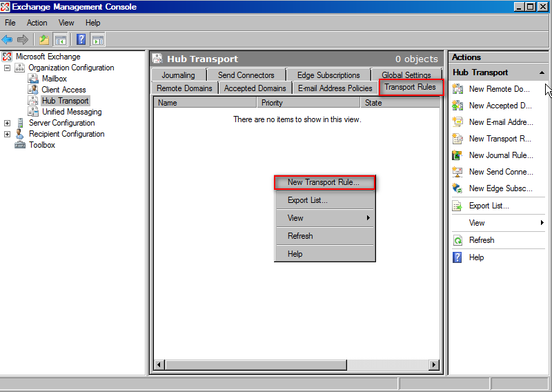Collapse the Hub Transport actions section
The image size is (552, 392).
pos(542,72)
